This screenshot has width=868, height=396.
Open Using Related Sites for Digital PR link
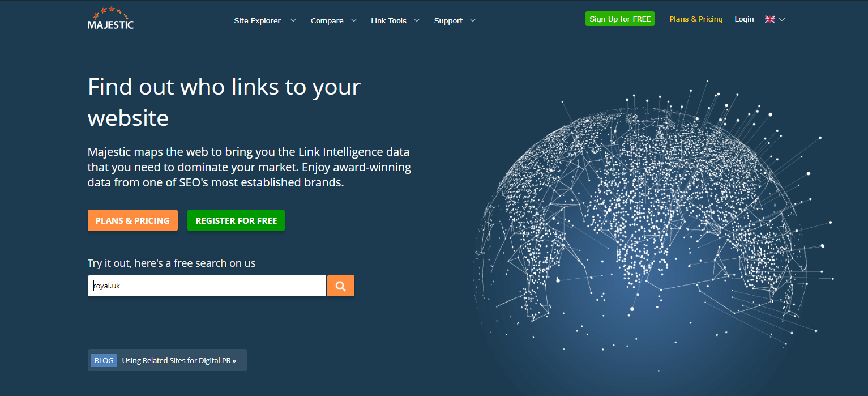(179, 360)
